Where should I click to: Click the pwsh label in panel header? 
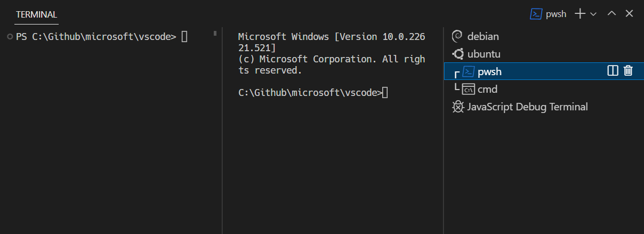556,14
